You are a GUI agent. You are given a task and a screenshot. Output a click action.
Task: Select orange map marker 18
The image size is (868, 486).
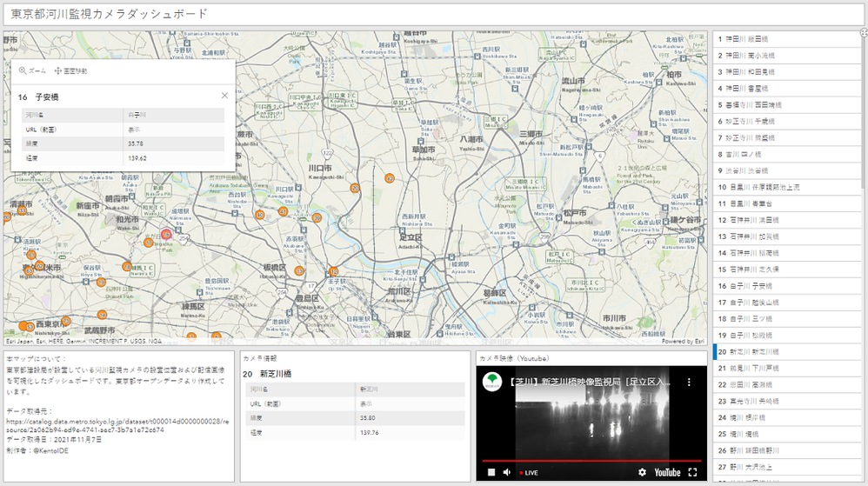(127, 267)
